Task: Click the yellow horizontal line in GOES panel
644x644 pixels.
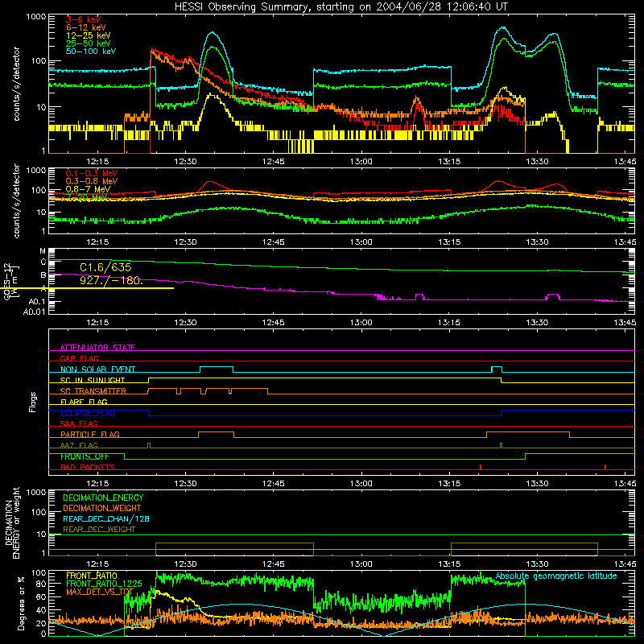Action: (x=87, y=288)
